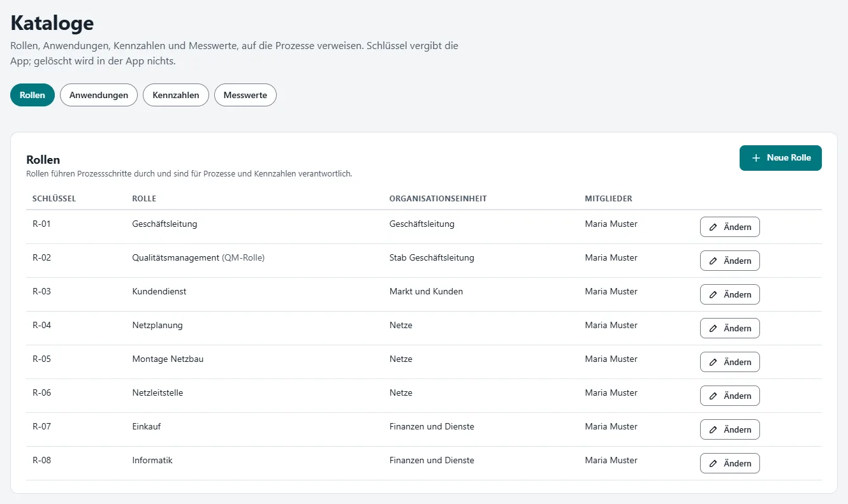Click the Markt und Kunden unit cell
Screen dimensions: 848x504
pyautogui.click(x=426, y=291)
